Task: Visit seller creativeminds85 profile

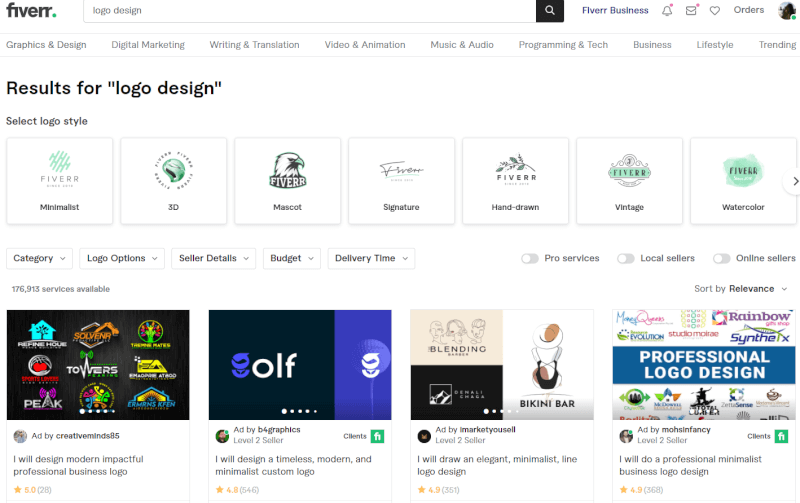Action: tap(87, 436)
